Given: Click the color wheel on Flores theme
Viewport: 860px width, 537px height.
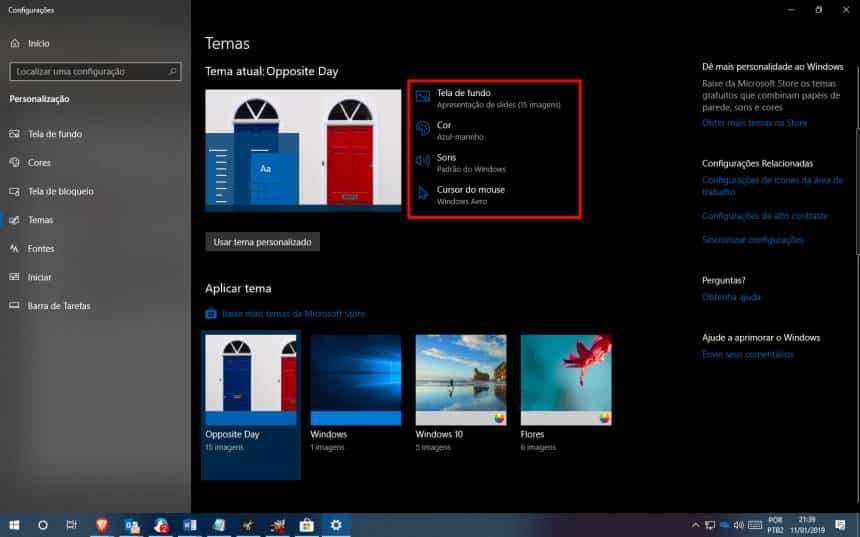Looking at the screenshot, I should coord(604,419).
